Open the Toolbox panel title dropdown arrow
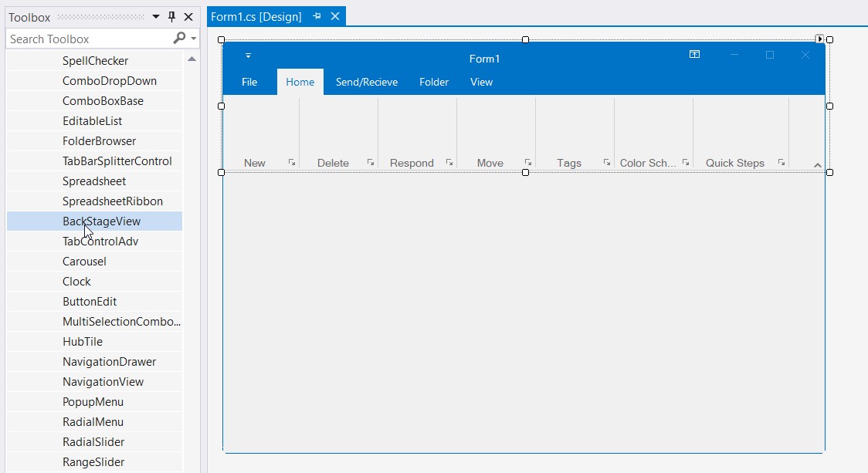The height and width of the screenshot is (473, 868). tap(155, 16)
